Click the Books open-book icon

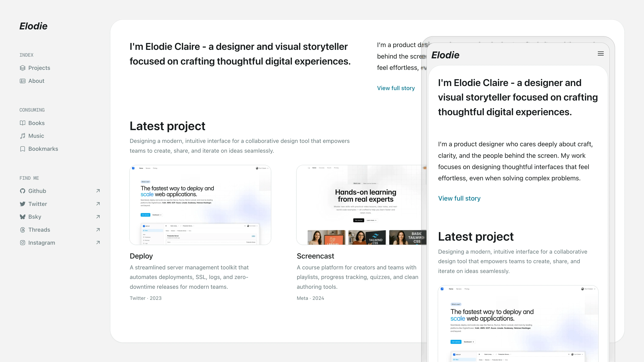click(23, 123)
